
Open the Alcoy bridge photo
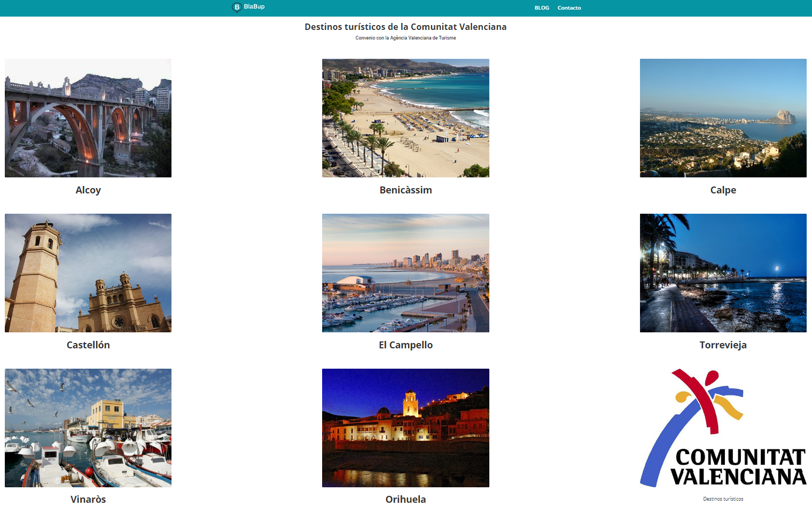coord(88,118)
